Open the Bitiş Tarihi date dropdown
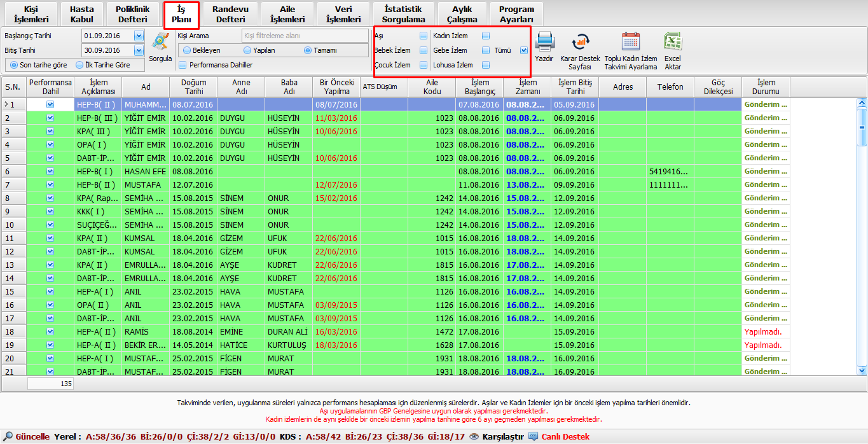This screenshot has width=868, height=444. tap(139, 50)
